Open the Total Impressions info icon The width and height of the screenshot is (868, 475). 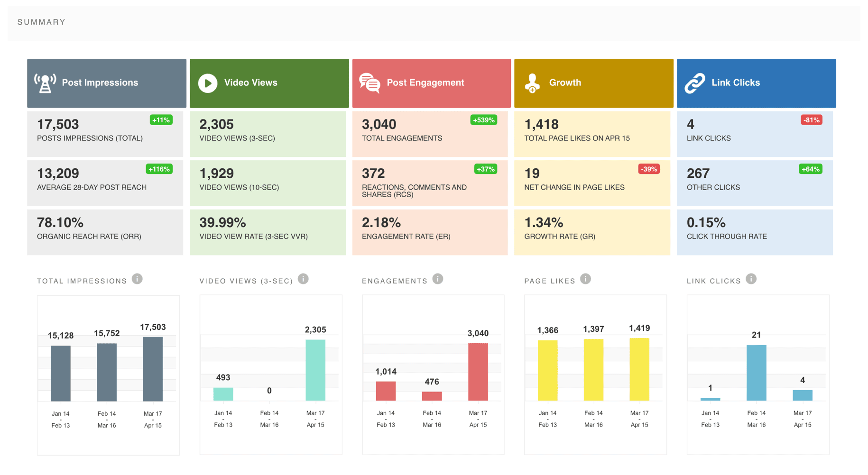[x=137, y=279]
